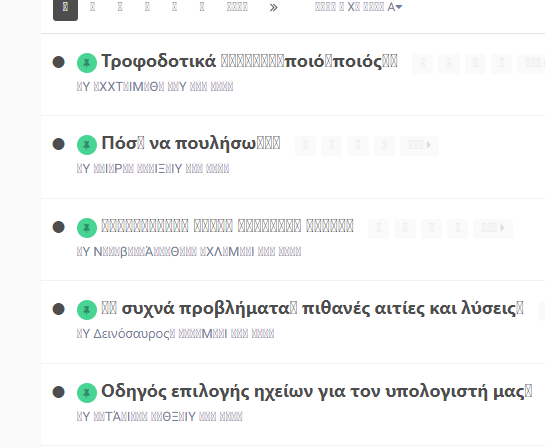Open the συχνά προβλήματα, πιθανές αιτίες και λύσεις topic
Viewport: 545px width, 448px height.
(x=312, y=309)
